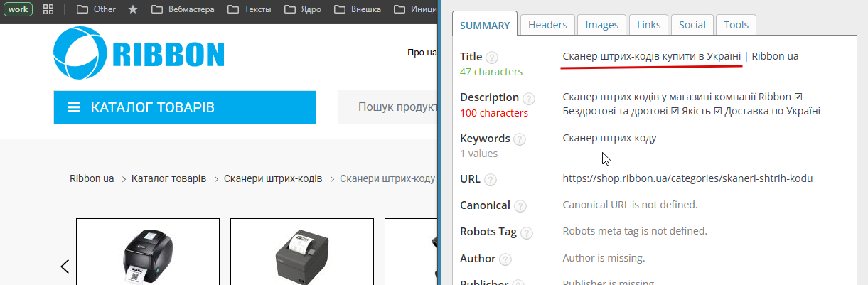
Task: Open the Иниц bookmarks folder
Action: pos(414,9)
